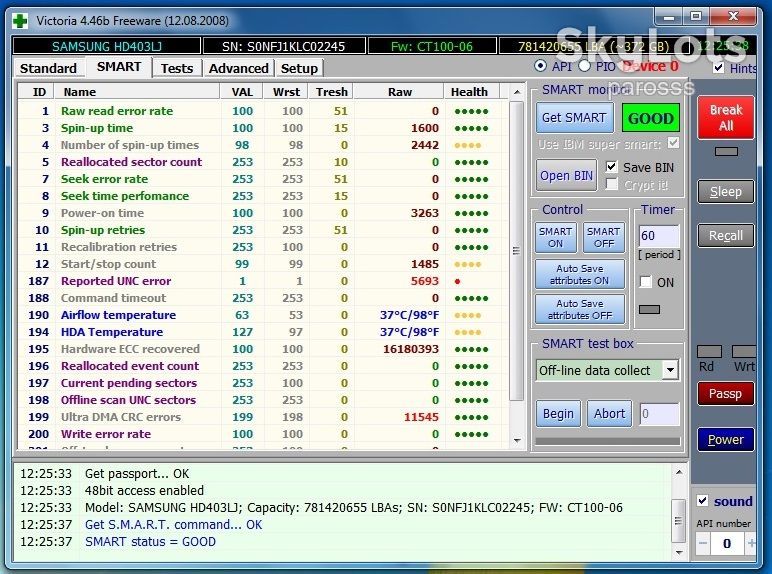Switch to the Setup tab

click(x=299, y=68)
